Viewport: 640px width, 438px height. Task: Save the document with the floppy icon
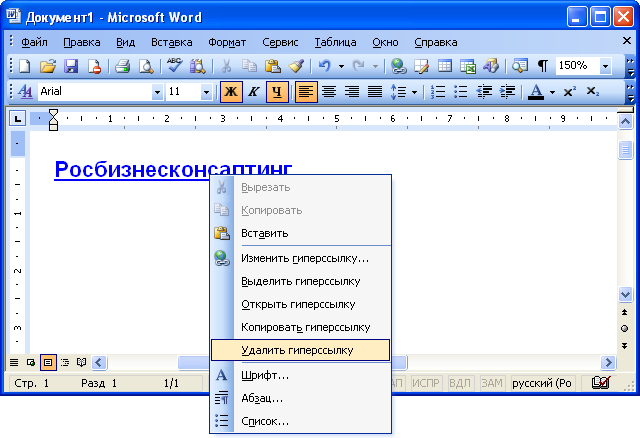click(71, 66)
